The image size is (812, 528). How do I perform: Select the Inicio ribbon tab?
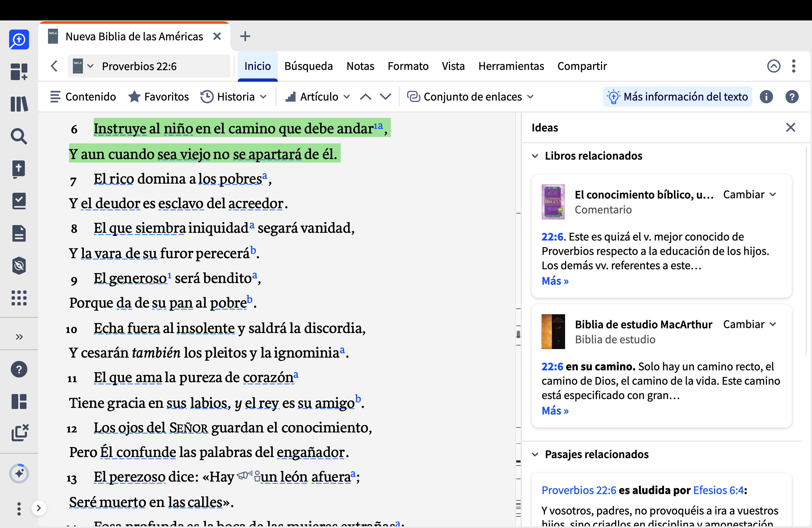click(x=258, y=66)
